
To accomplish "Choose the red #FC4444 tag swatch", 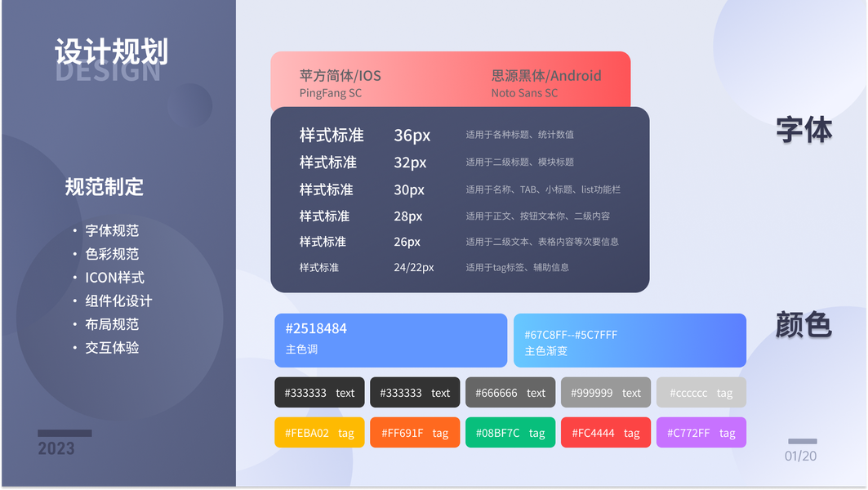I will pos(606,432).
